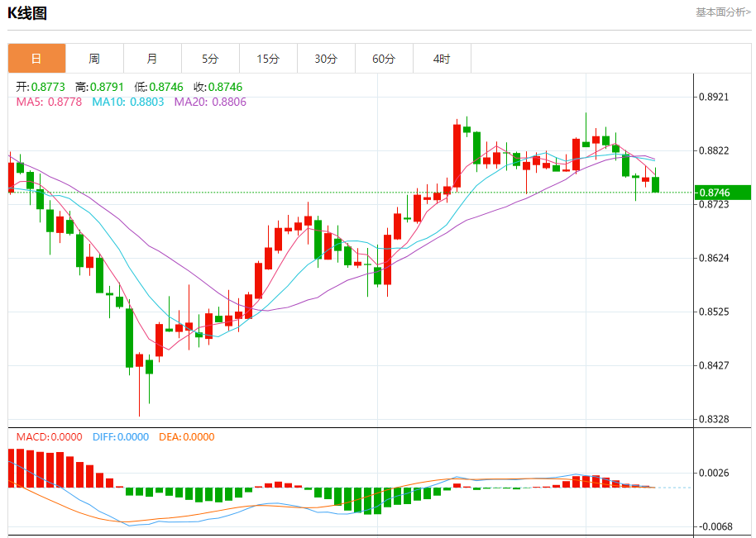Open the 30分 interval tab
Screen dimensions: 756x538
tap(326, 59)
